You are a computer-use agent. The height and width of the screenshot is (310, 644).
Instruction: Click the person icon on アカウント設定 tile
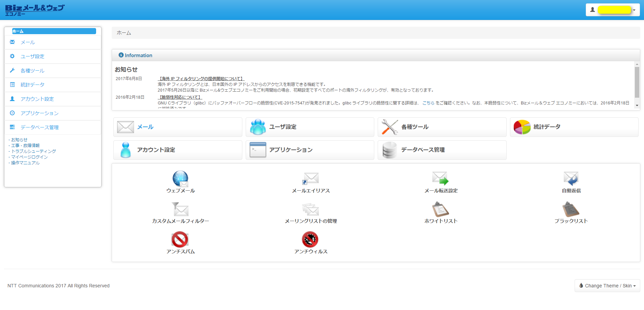tap(126, 150)
